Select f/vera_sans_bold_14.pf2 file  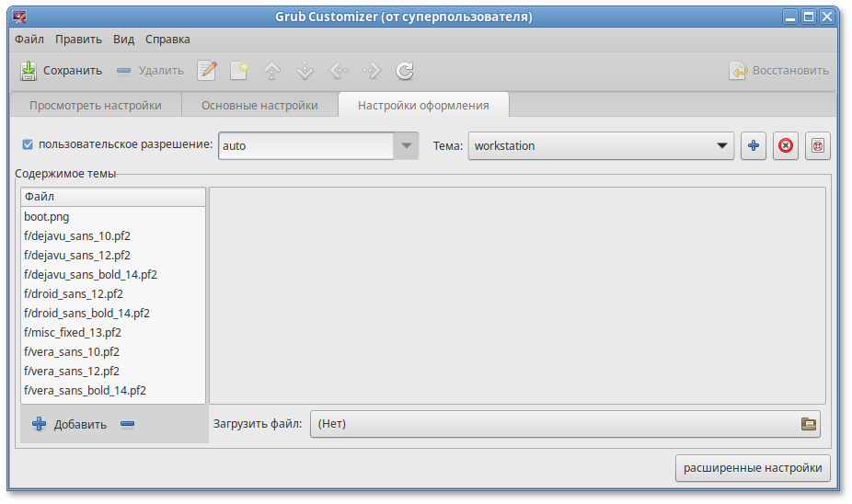113,391
